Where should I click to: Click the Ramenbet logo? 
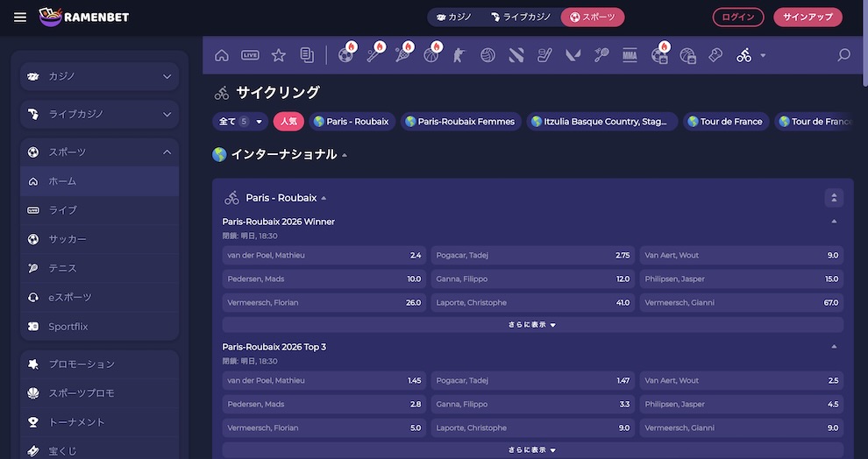(84, 18)
